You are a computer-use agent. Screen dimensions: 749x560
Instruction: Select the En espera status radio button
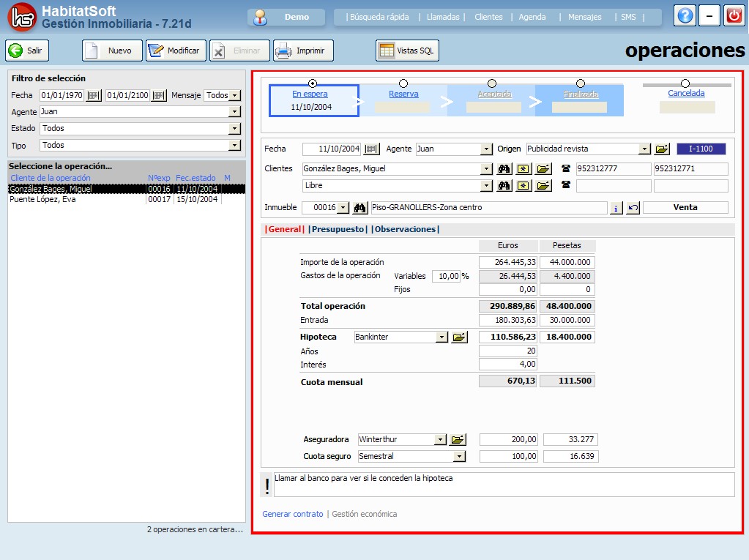point(313,83)
